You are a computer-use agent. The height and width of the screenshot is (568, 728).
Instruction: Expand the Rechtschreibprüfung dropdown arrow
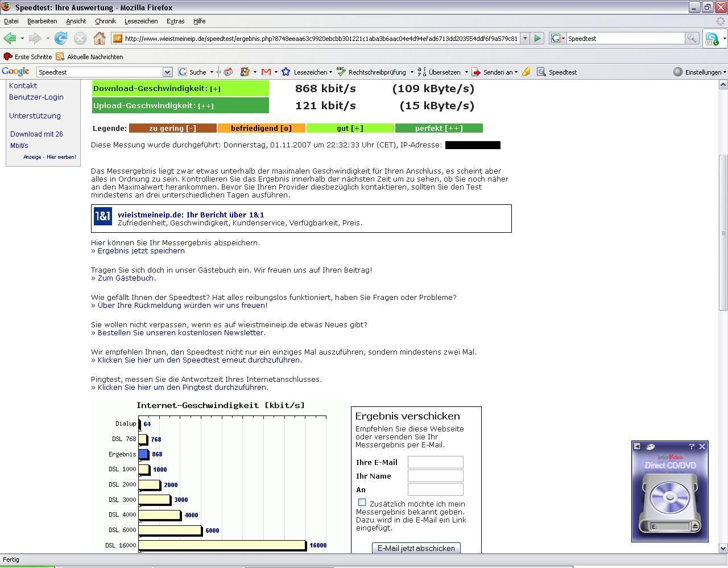(411, 72)
